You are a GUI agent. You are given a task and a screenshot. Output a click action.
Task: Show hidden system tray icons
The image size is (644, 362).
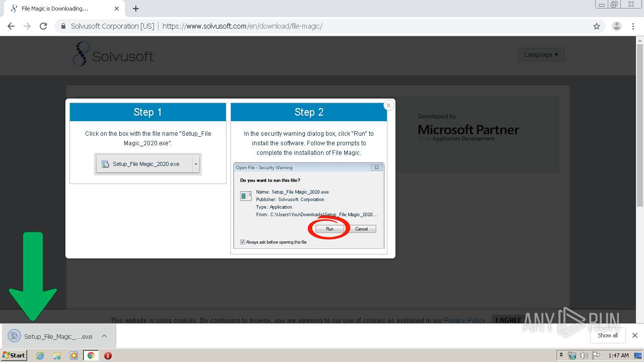561,355
